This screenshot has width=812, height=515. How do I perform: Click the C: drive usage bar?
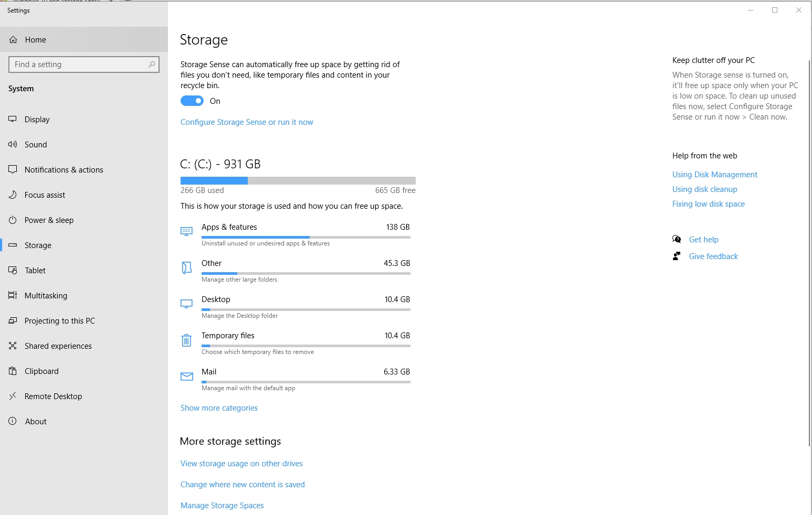(x=298, y=180)
